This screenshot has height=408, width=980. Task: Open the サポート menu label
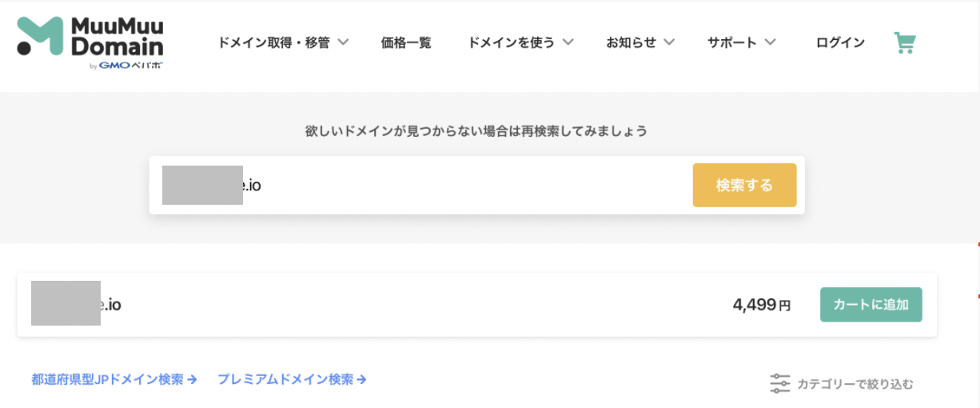pos(731,43)
